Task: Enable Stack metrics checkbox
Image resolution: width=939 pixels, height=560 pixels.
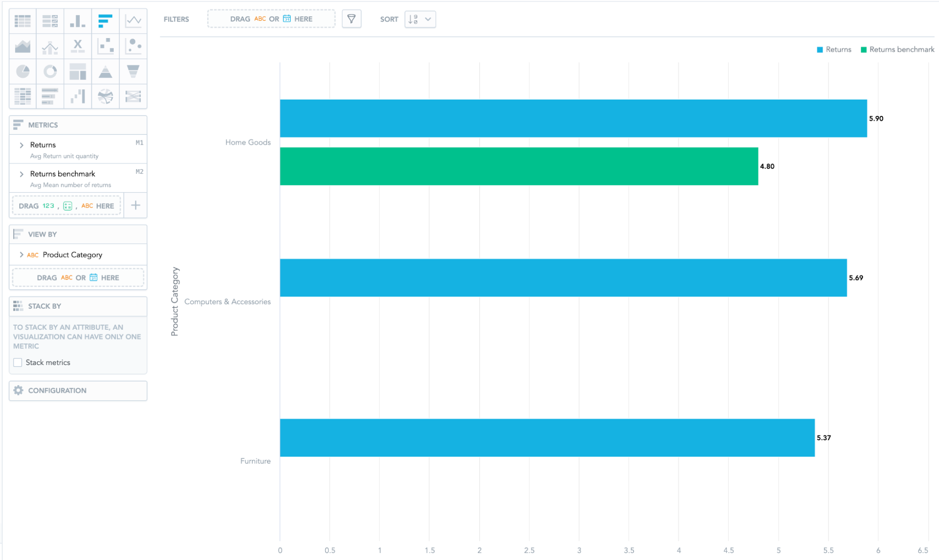Action: 16,362
